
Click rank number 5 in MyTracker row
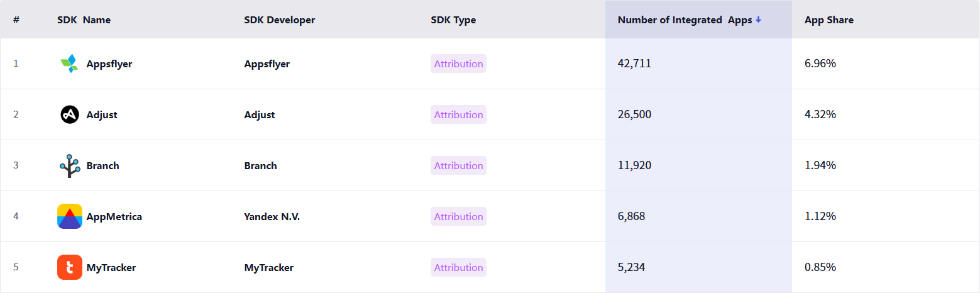tap(16, 267)
